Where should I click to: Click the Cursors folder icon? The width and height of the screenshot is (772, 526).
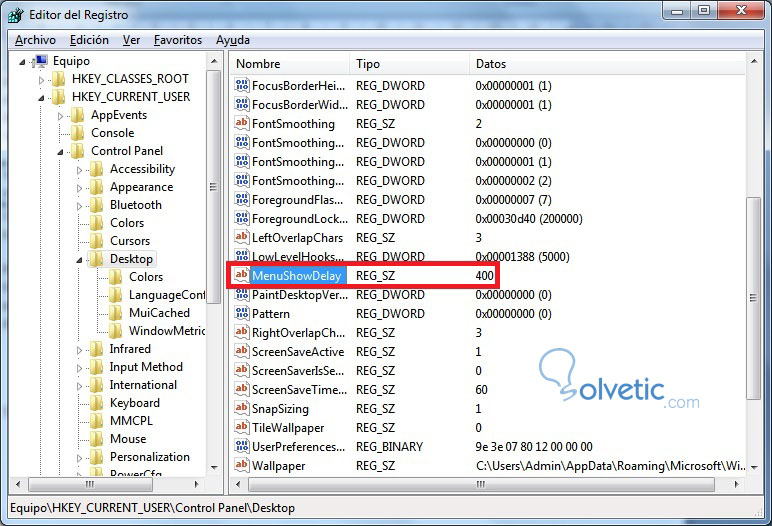(96, 241)
